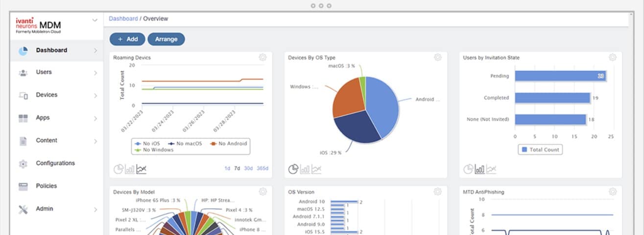This screenshot has width=644, height=235.
Task: Click the None (Not Invited) bar
Action: click(550, 120)
